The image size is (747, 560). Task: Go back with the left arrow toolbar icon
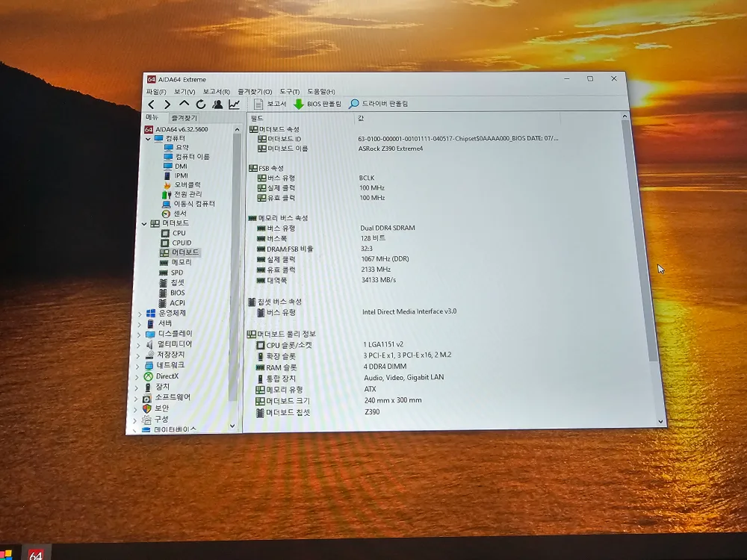pos(152,105)
